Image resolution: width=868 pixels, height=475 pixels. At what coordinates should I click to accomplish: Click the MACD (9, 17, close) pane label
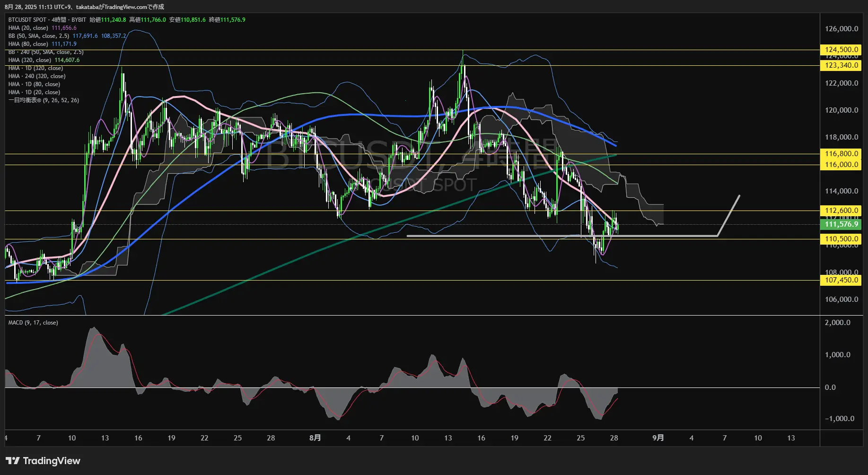pyautogui.click(x=33, y=323)
